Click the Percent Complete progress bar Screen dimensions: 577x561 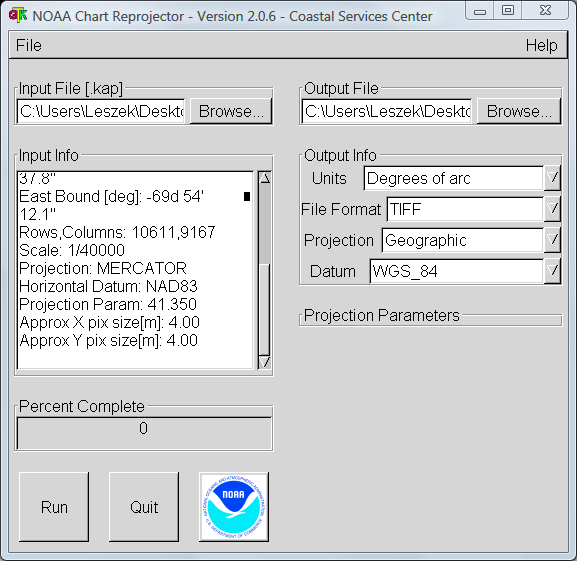(x=144, y=433)
